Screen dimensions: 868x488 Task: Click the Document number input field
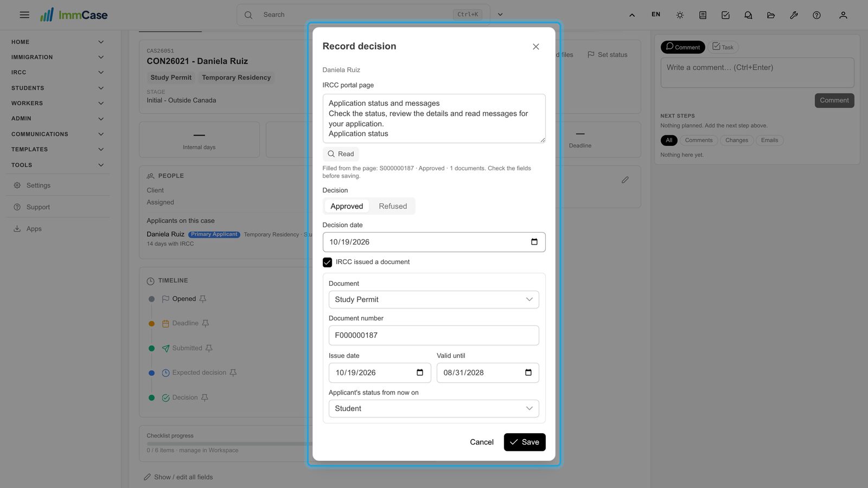tap(433, 335)
